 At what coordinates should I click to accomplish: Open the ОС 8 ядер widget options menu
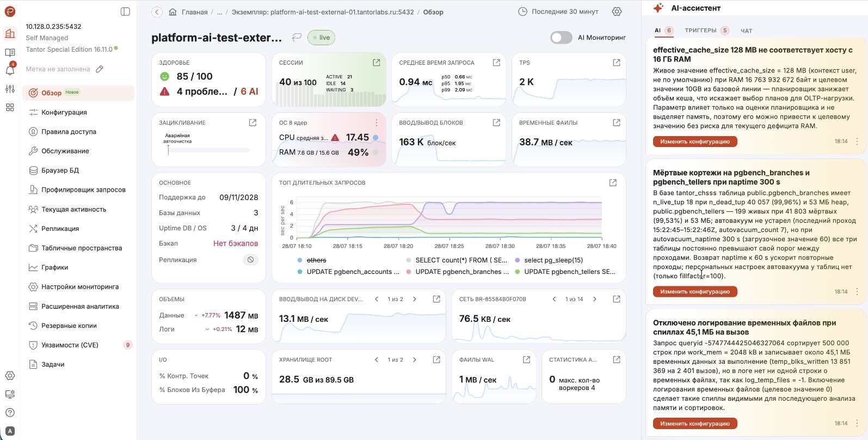(376, 123)
